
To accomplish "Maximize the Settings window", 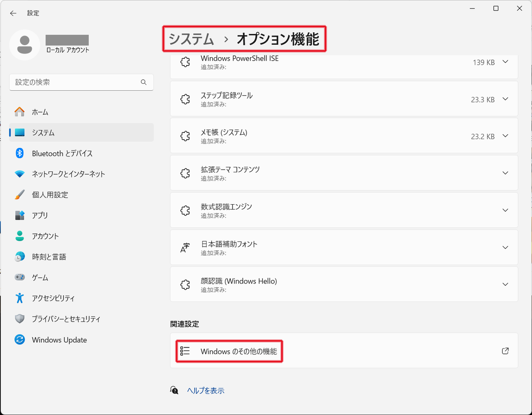I will click(496, 8).
